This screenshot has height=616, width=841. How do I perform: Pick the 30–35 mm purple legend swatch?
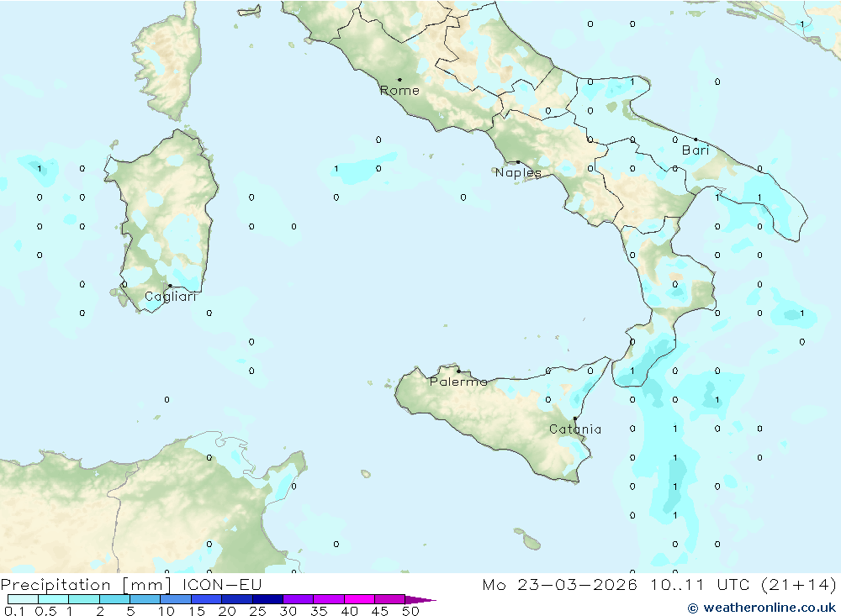(299, 599)
